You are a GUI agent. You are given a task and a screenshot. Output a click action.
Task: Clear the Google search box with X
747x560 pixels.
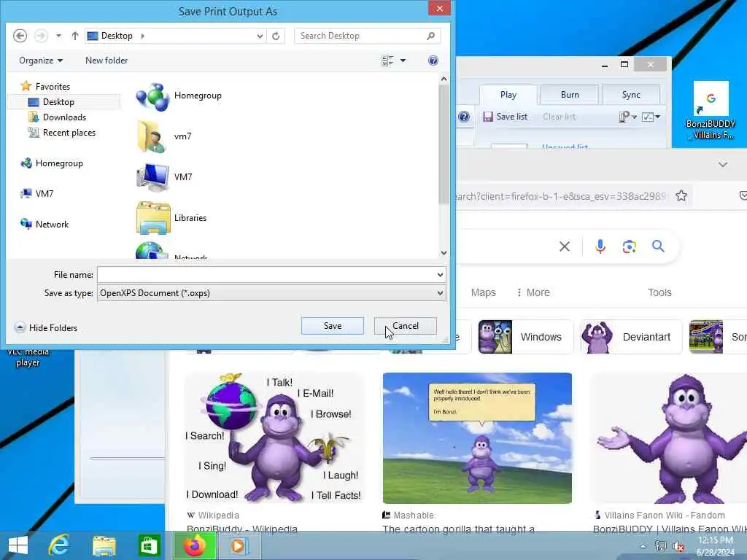point(565,246)
